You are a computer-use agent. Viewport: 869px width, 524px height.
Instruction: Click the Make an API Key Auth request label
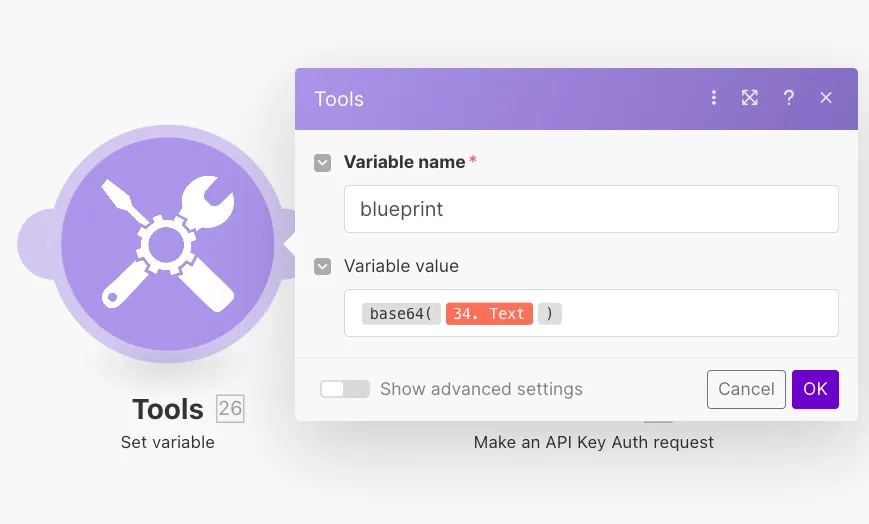coord(593,442)
